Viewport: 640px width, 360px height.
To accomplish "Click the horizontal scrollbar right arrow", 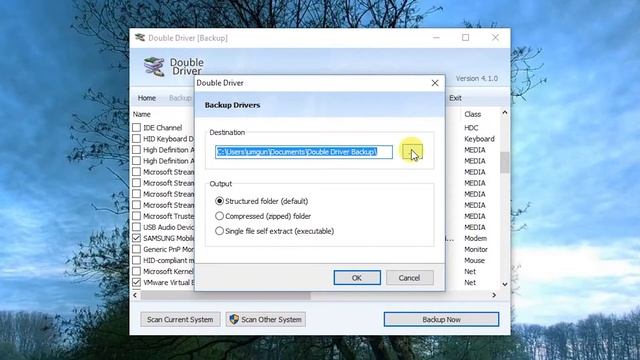I will pos(494,295).
